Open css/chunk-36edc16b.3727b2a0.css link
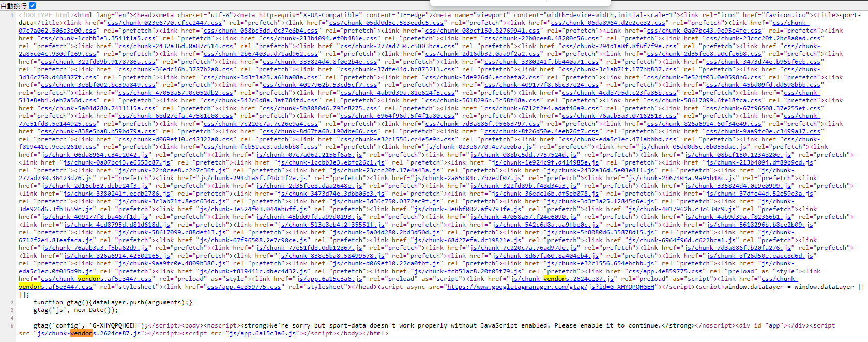 176,69
